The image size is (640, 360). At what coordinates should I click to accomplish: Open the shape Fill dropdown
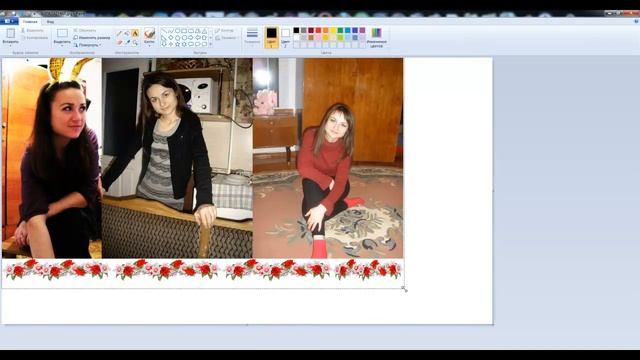coord(227,38)
